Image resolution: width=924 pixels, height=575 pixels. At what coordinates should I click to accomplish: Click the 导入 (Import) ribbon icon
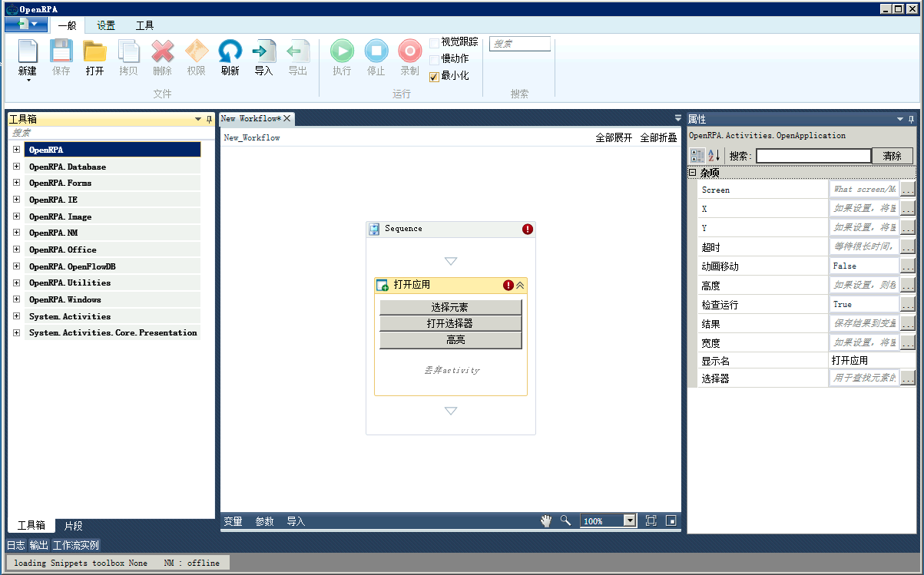coord(264,51)
